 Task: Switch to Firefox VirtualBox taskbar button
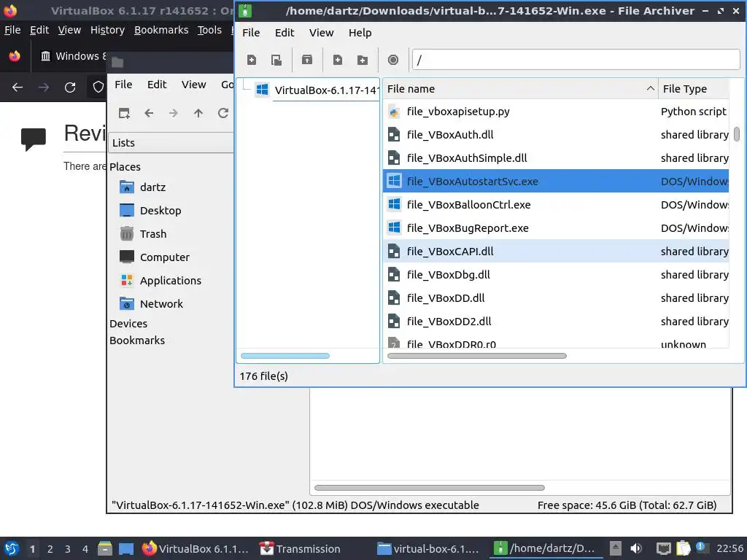tap(196, 548)
